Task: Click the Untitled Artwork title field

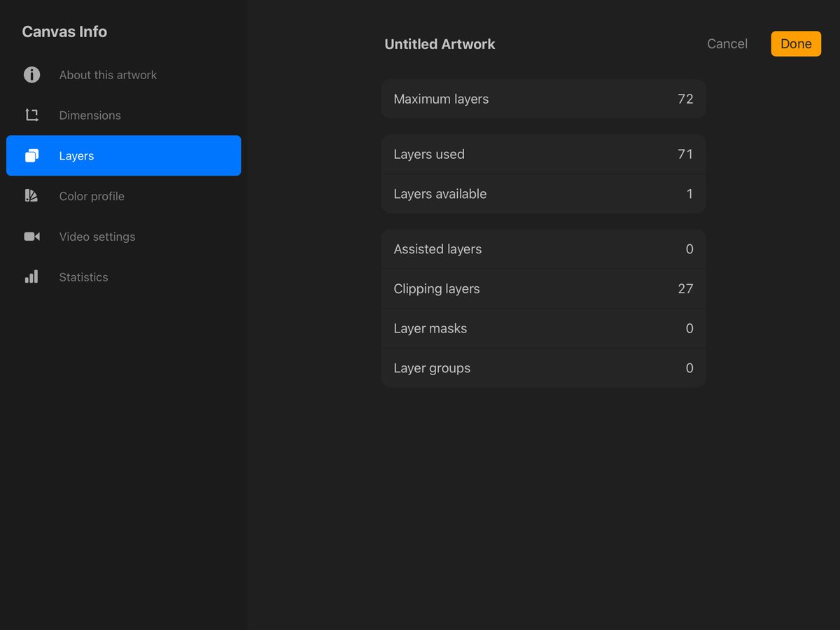Action: coord(440,44)
